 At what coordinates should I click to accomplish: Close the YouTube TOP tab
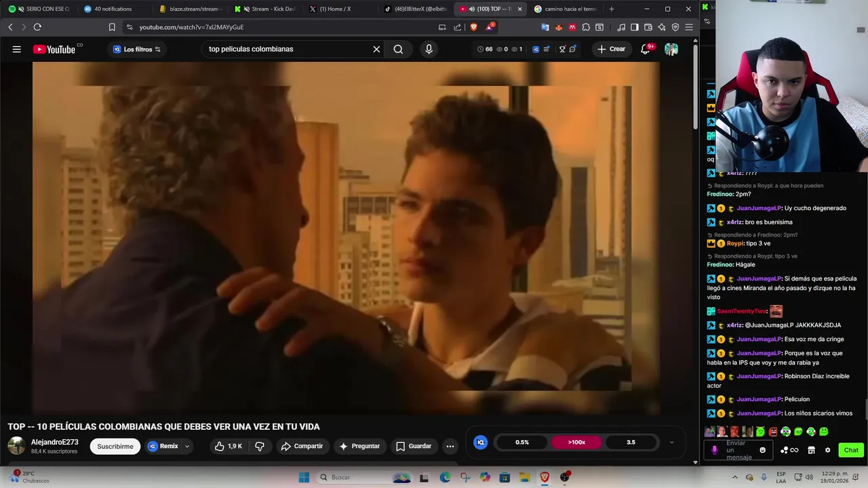[x=519, y=9]
